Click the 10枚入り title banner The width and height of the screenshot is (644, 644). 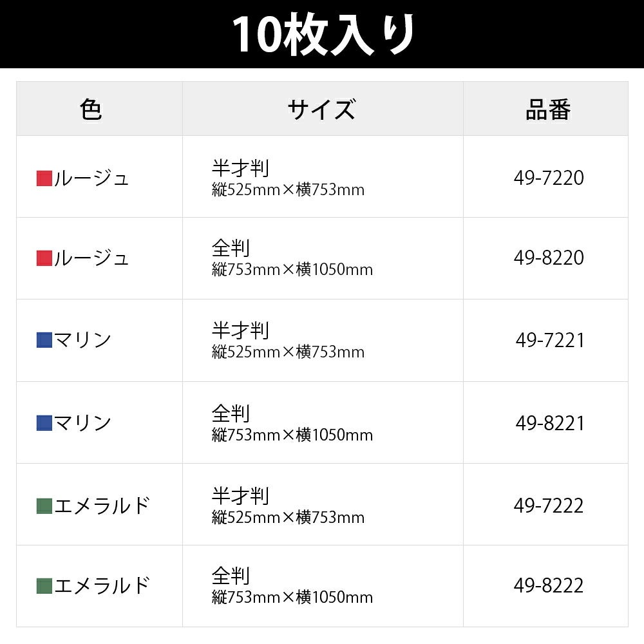[322, 34]
